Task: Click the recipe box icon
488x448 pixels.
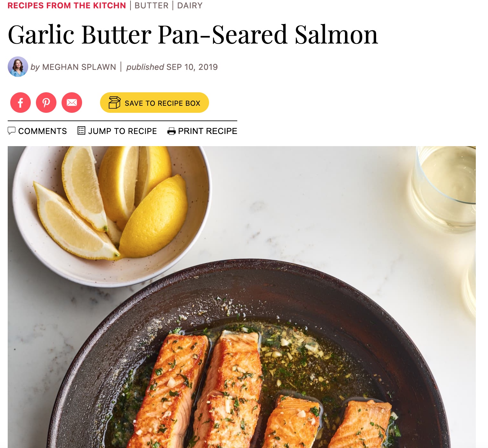Action: [x=114, y=103]
